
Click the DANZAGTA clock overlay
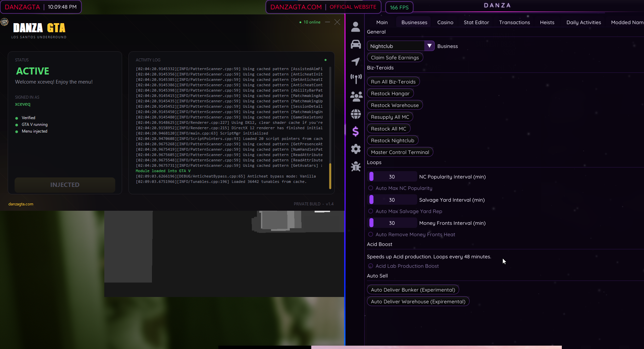coord(41,7)
